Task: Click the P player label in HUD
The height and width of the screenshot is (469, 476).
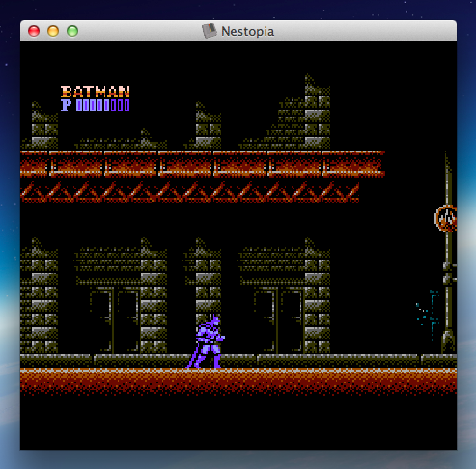Action: tap(66, 105)
